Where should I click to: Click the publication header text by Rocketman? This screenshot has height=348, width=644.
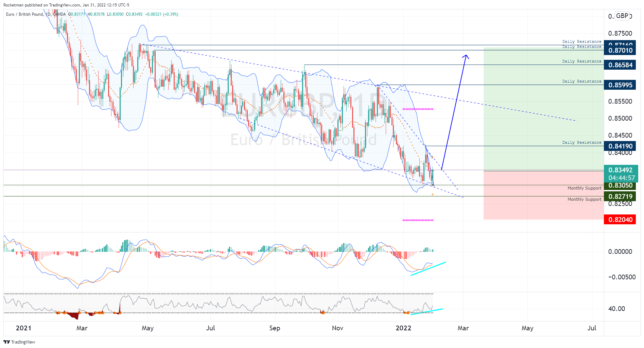tap(66, 5)
